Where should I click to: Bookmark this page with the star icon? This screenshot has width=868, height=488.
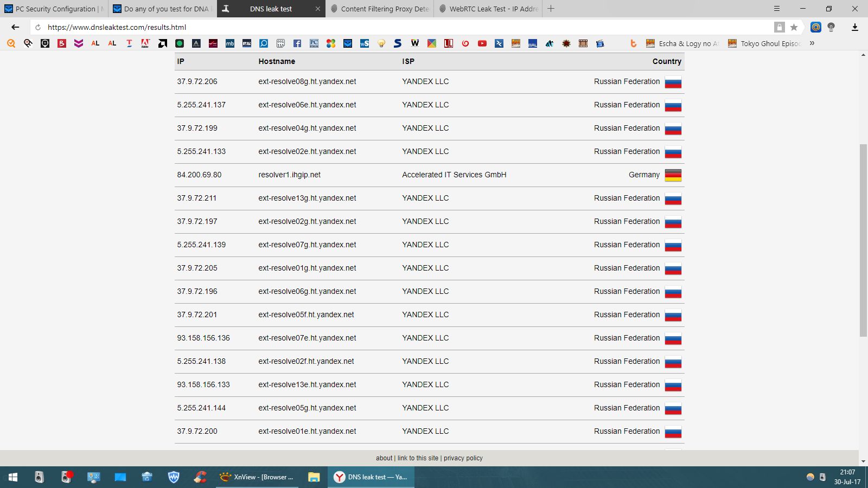[x=794, y=27]
